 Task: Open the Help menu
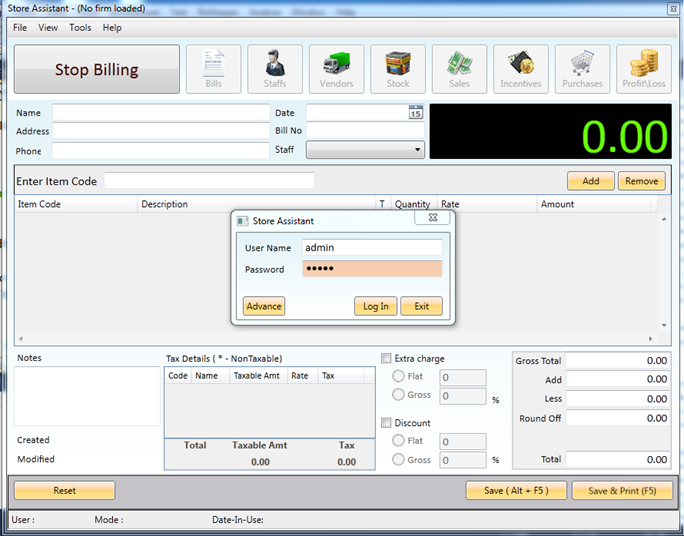coord(112,27)
